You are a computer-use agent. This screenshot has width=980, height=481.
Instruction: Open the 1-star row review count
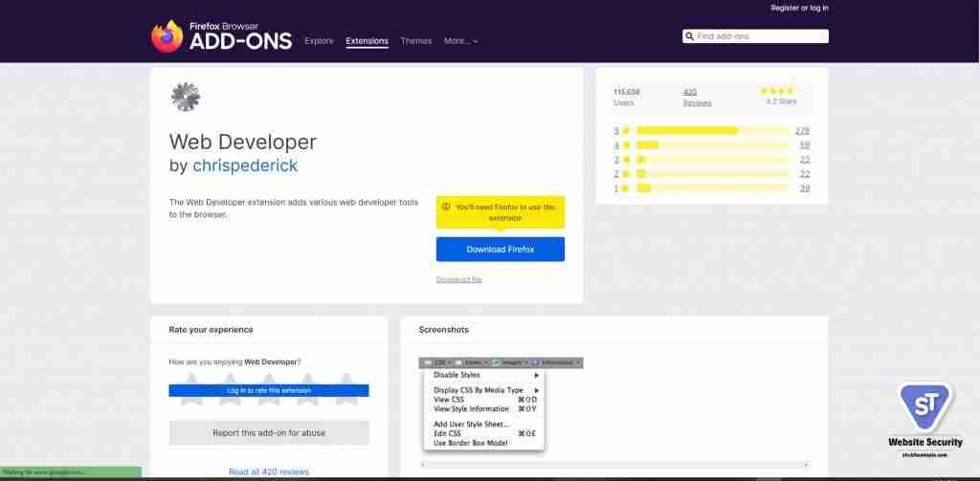point(805,188)
